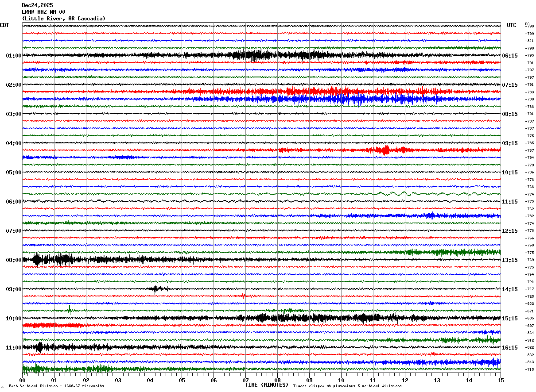Click the 16:15 UTC row label
The width and height of the screenshot is (536, 392).
(x=510, y=348)
